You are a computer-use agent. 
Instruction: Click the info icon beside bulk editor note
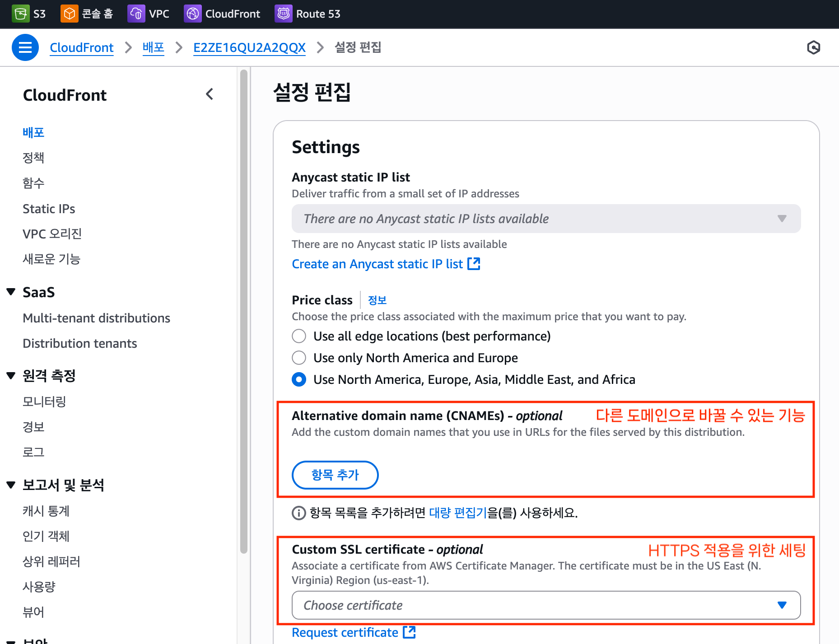coord(298,513)
